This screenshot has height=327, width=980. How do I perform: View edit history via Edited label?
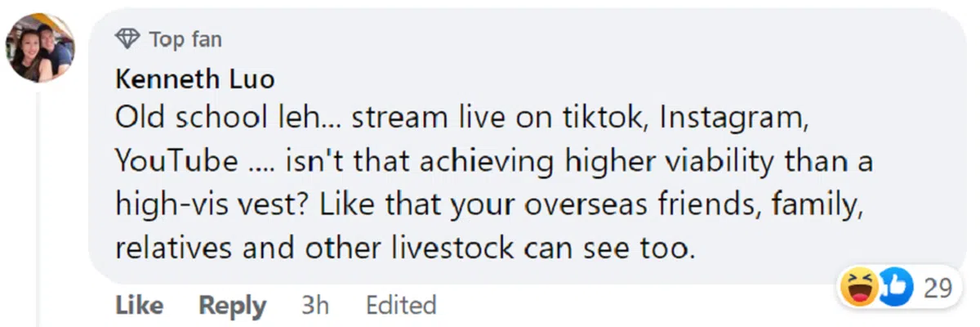click(x=401, y=306)
